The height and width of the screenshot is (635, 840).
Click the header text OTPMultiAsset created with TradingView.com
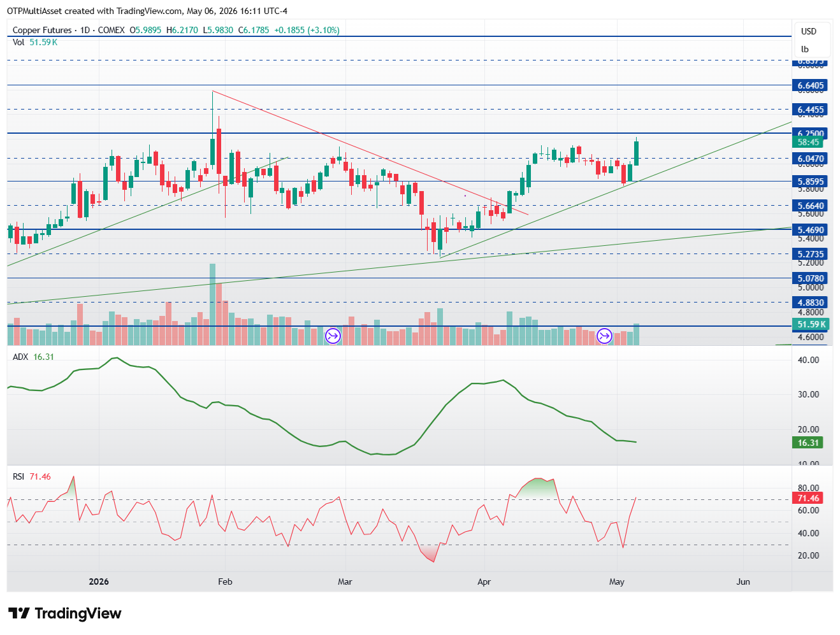94,11
